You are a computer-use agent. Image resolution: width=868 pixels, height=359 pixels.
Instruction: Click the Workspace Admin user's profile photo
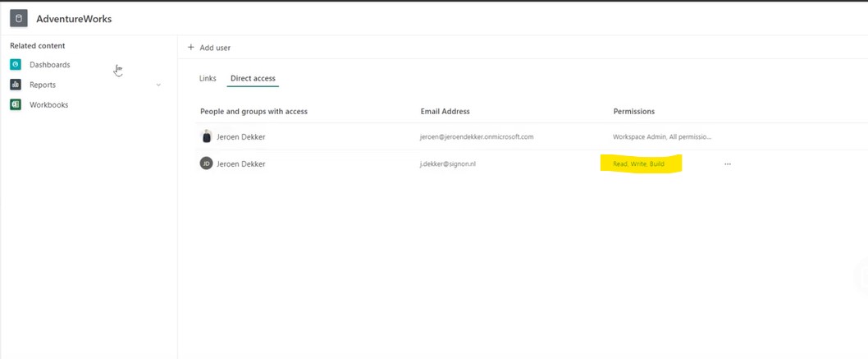tap(207, 137)
